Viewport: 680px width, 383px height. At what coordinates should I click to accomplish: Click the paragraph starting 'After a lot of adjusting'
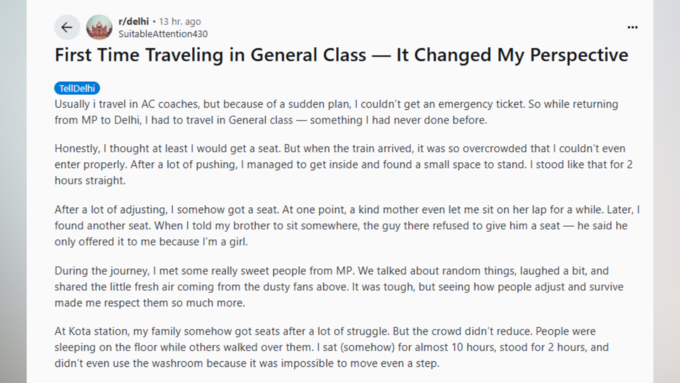(x=347, y=226)
